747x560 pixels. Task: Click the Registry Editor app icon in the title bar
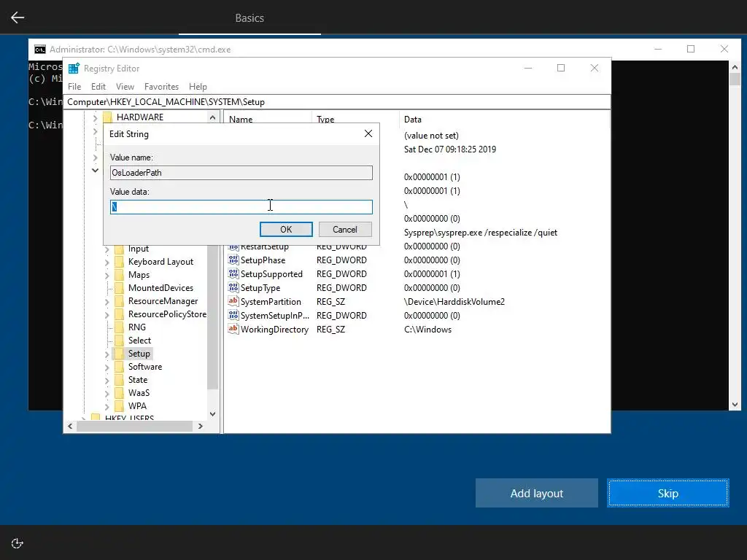(x=74, y=69)
